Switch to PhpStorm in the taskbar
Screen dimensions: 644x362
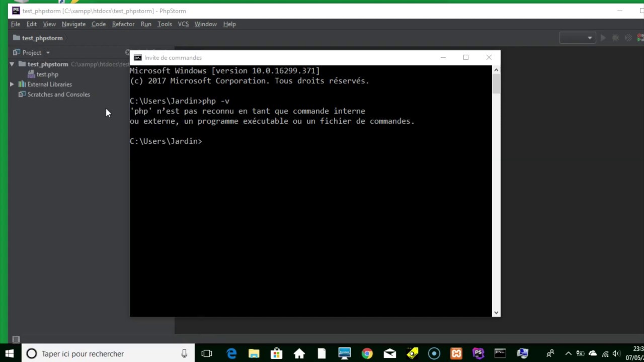(478, 353)
